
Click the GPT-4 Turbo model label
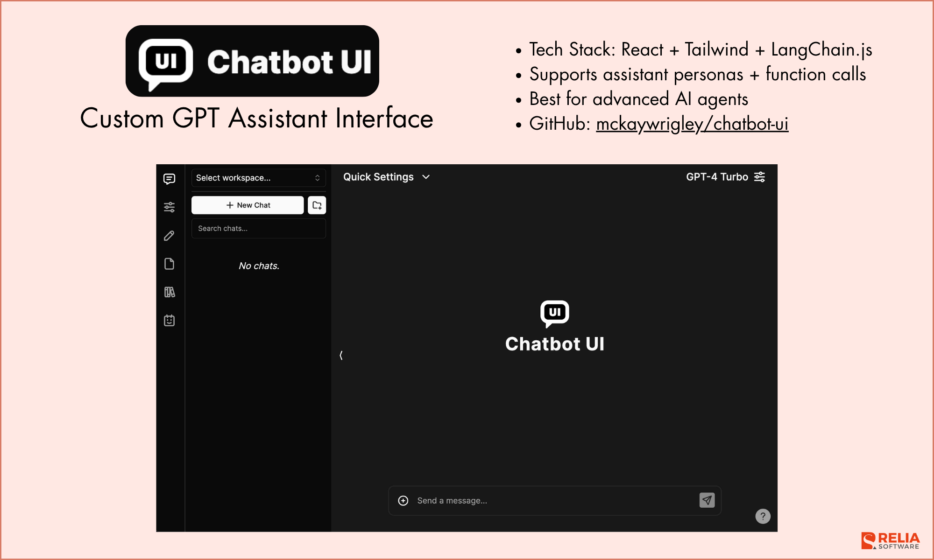pyautogui.click(x=717, y=177)
